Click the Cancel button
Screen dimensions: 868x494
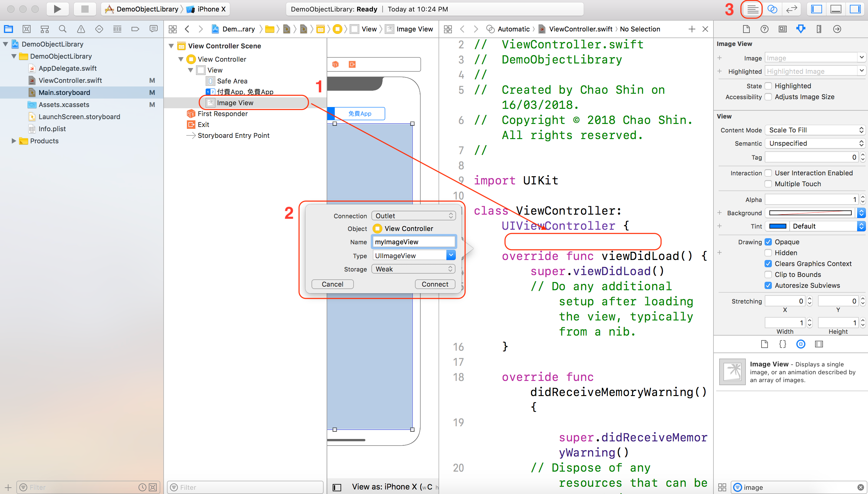332,284
